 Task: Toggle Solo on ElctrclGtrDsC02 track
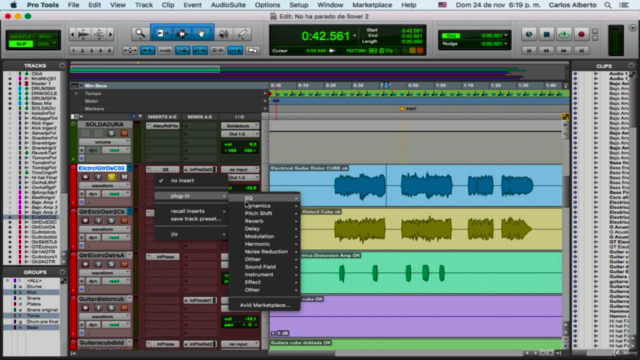click(x=111, y=177)
